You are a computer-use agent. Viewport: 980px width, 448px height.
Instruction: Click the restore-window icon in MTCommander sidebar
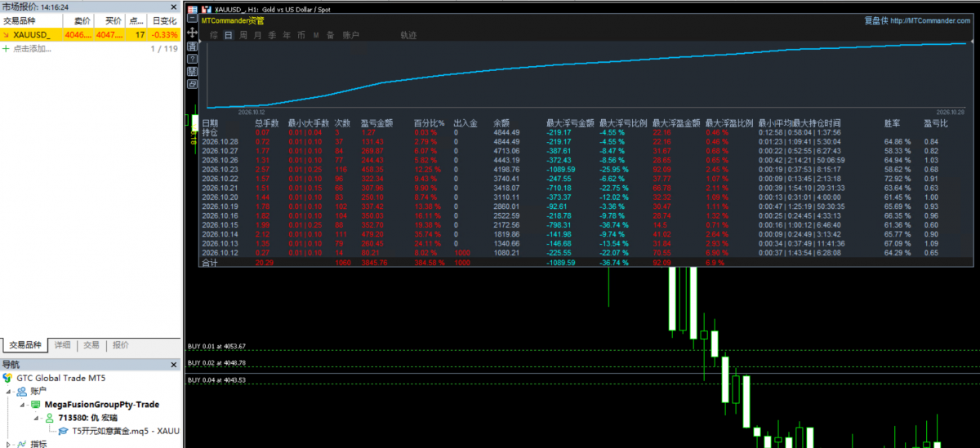193,83
